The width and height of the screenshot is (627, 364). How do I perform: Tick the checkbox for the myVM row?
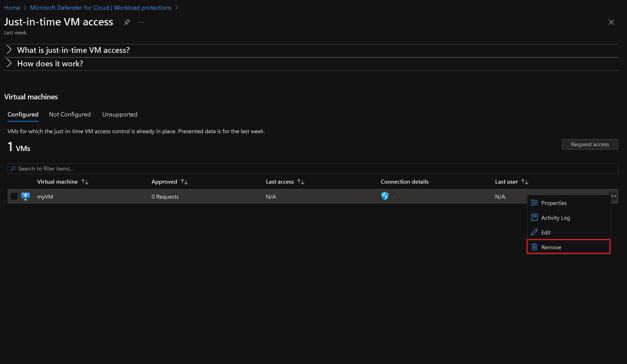pos(14,196)
